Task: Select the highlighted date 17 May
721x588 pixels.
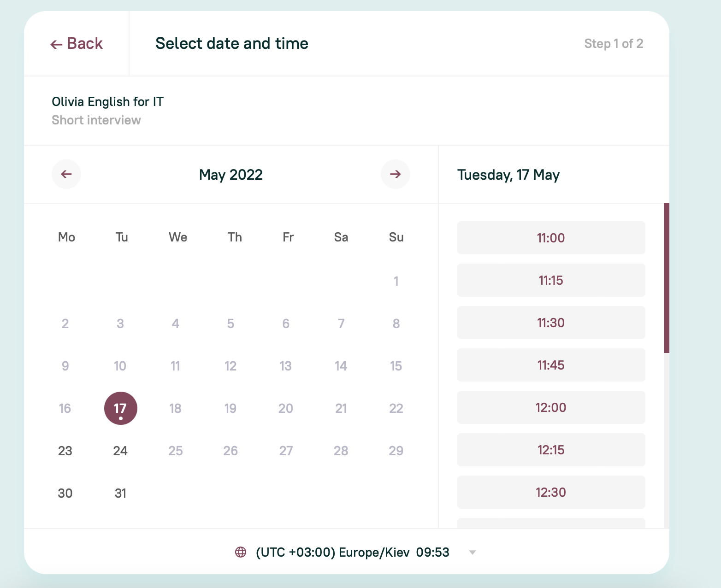Action: (120, 408)
